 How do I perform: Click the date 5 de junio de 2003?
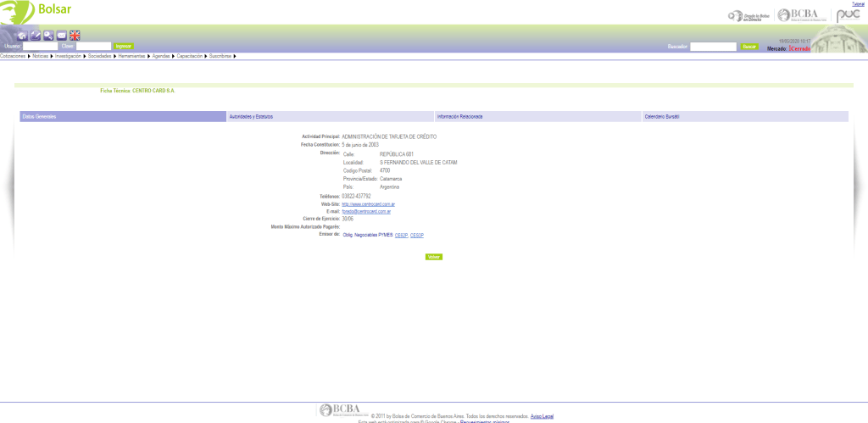[x=360, y=144]
